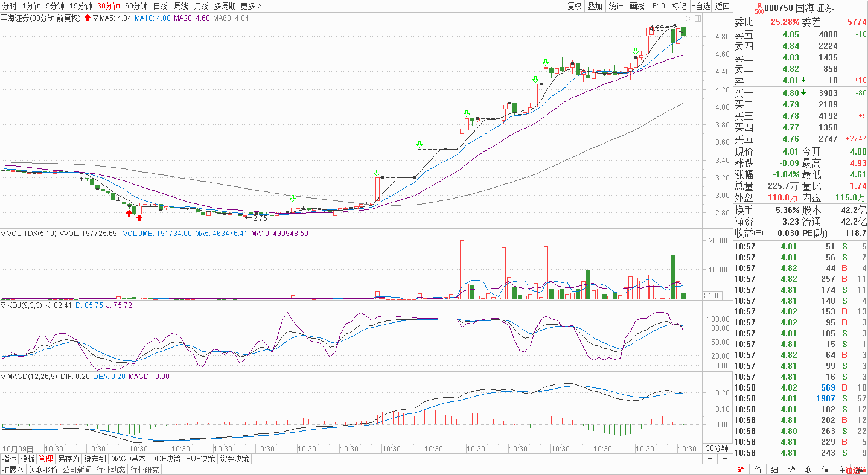Click the X100 volume scale box
Viewport: 868px width, 475px height.
click(712, 295)
